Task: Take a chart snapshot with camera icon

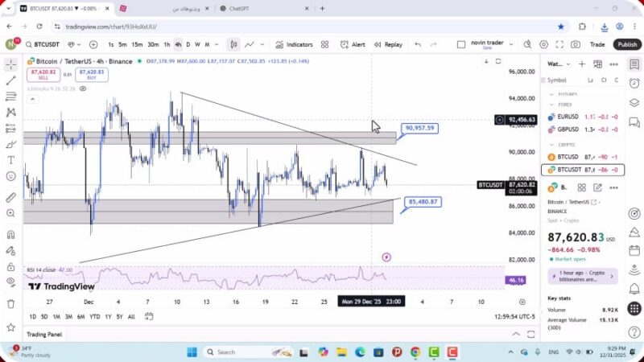Action: point(576,44)
